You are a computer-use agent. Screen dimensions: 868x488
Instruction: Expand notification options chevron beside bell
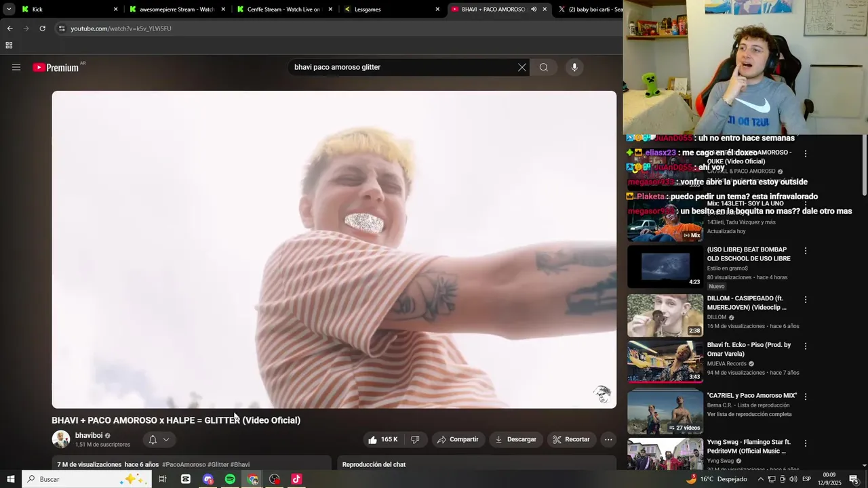tap(166, 439)
